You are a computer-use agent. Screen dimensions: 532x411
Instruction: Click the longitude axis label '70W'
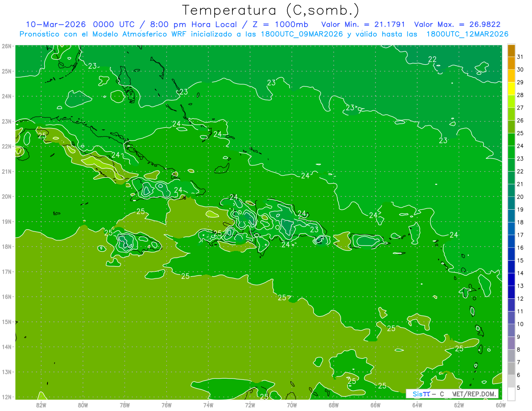click(292, 405)
